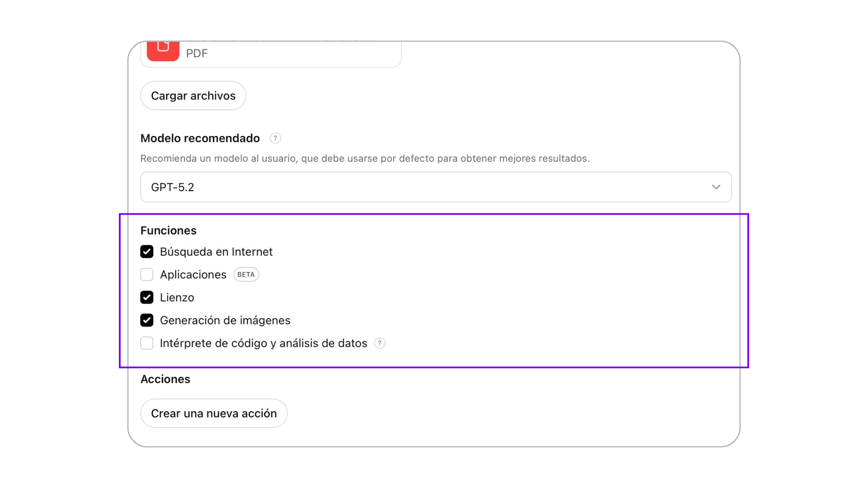Click the Acciones section heading
Image resolution: width=868 pixels, height=488 pixels.
coord(165,379)
